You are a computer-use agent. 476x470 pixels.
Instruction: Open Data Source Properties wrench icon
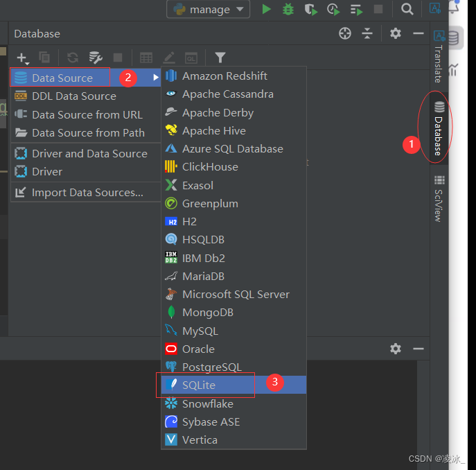[96, 58]
